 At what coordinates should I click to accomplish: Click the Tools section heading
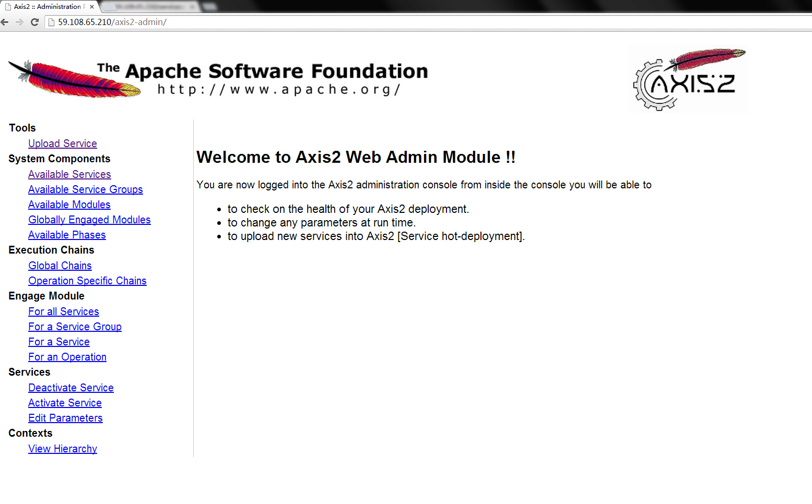click(22, 128)
